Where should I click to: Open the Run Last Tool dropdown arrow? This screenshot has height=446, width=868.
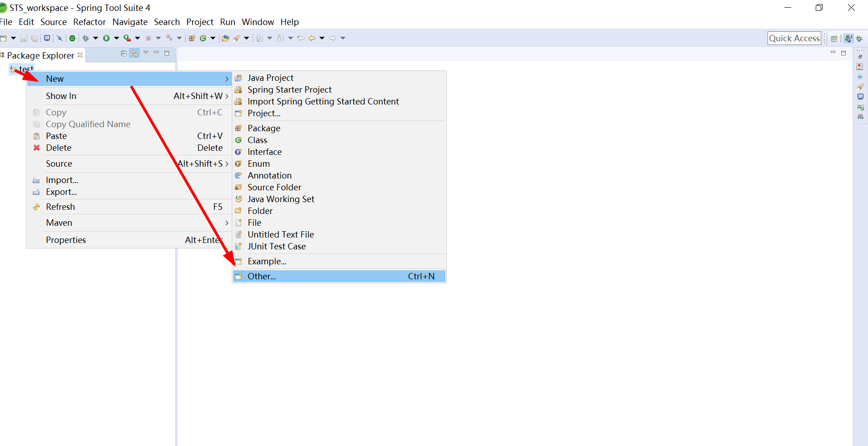pyautogui.click(x=137, y=38)
